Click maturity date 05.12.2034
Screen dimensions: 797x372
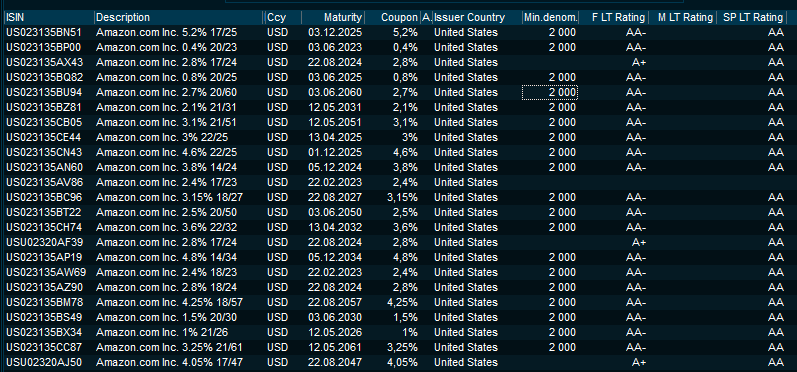coord(335,257)
